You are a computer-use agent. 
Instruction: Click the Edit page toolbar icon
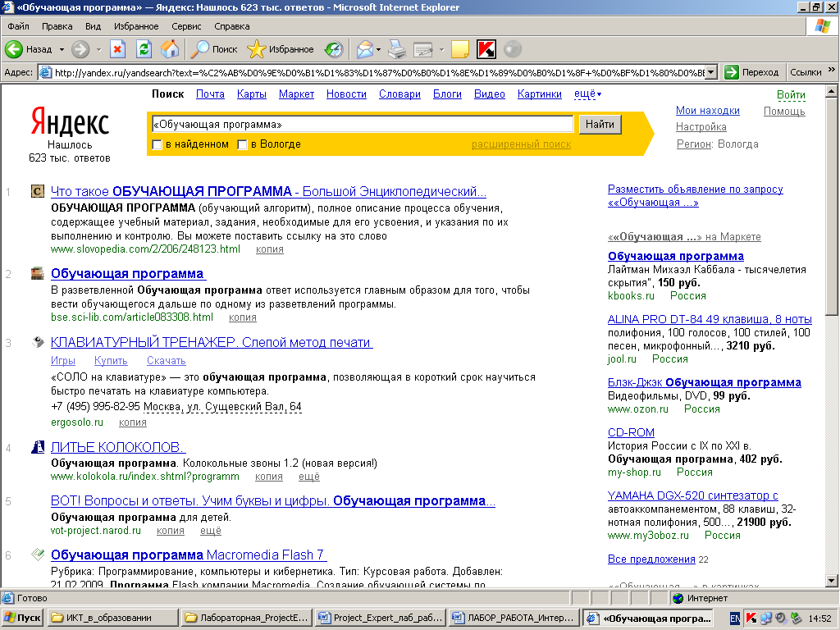coord(423,49)
